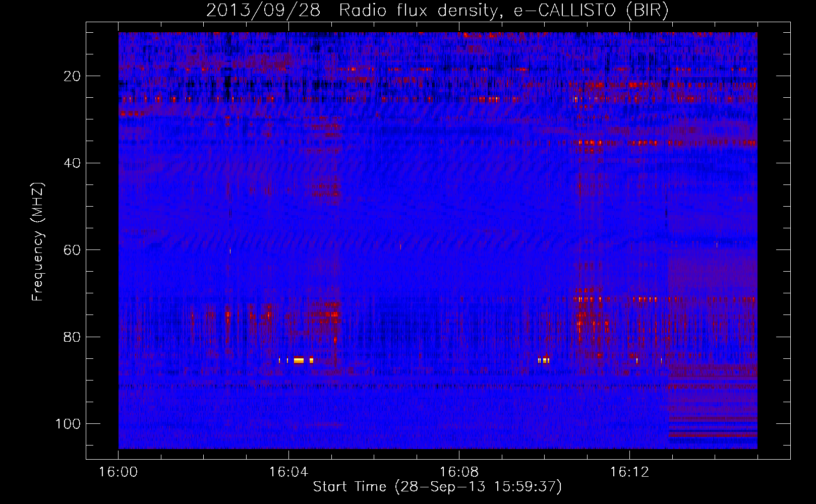The image size is (816, 504).
Task: Click the 40 MHz frequency tick label
Action: pyautogui.click(x=73, y=163)
